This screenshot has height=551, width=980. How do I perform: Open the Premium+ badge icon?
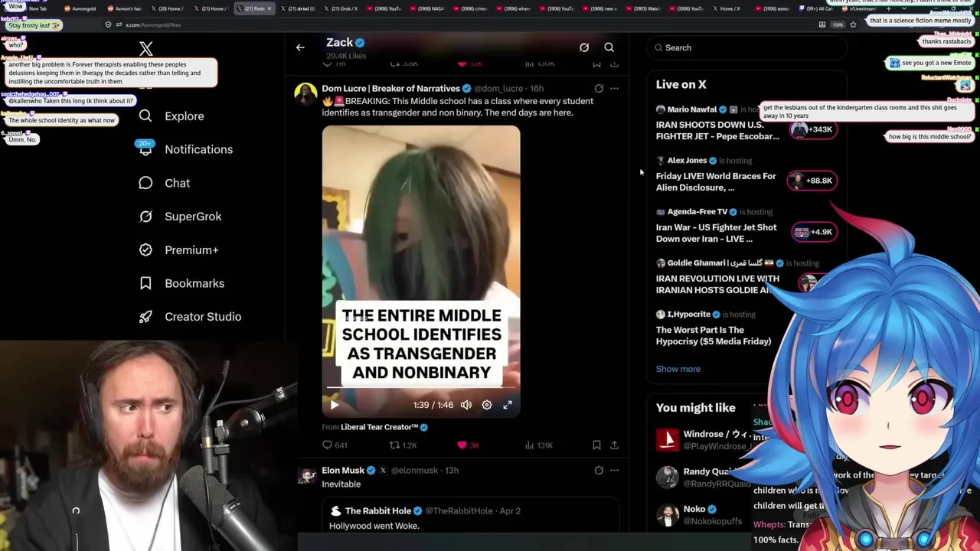145,249
